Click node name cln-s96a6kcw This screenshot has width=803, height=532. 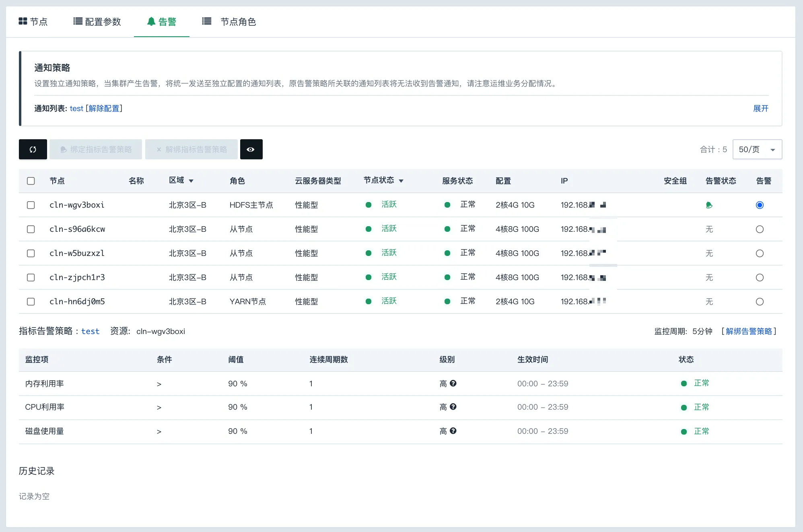(x=77, y=229)
